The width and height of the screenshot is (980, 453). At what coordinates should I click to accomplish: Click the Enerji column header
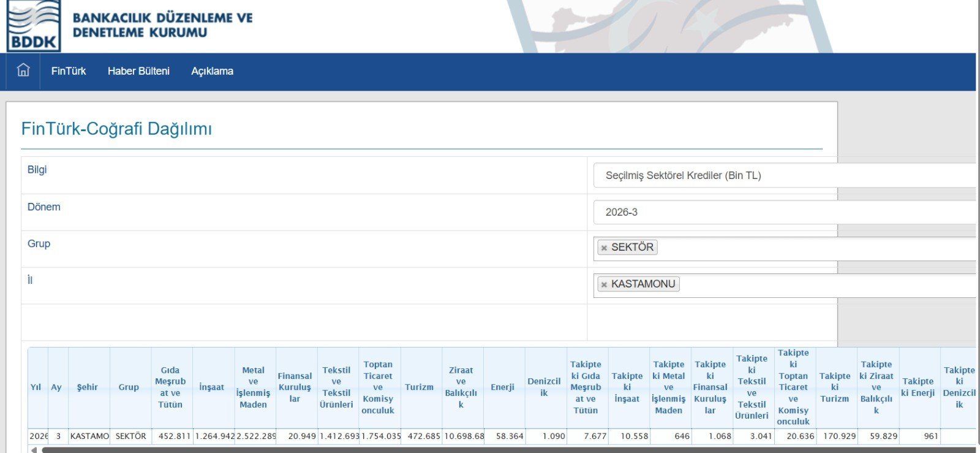505,387
